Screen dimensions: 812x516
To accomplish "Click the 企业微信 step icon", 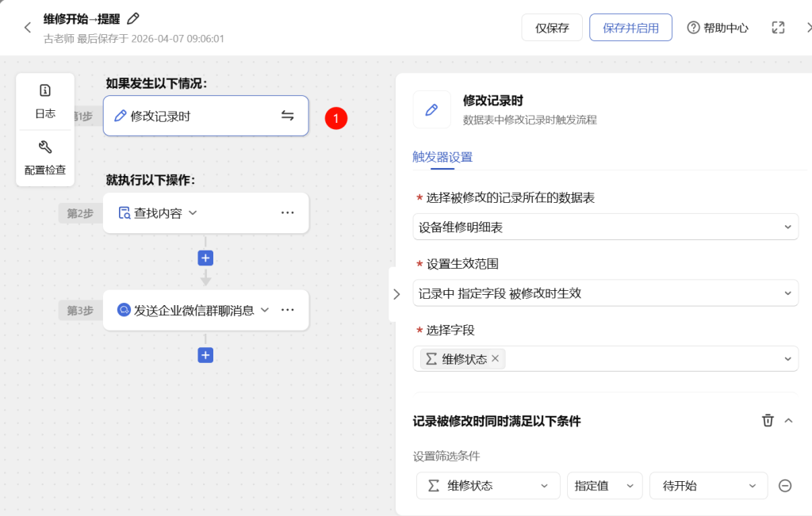I will pos(124,310).
